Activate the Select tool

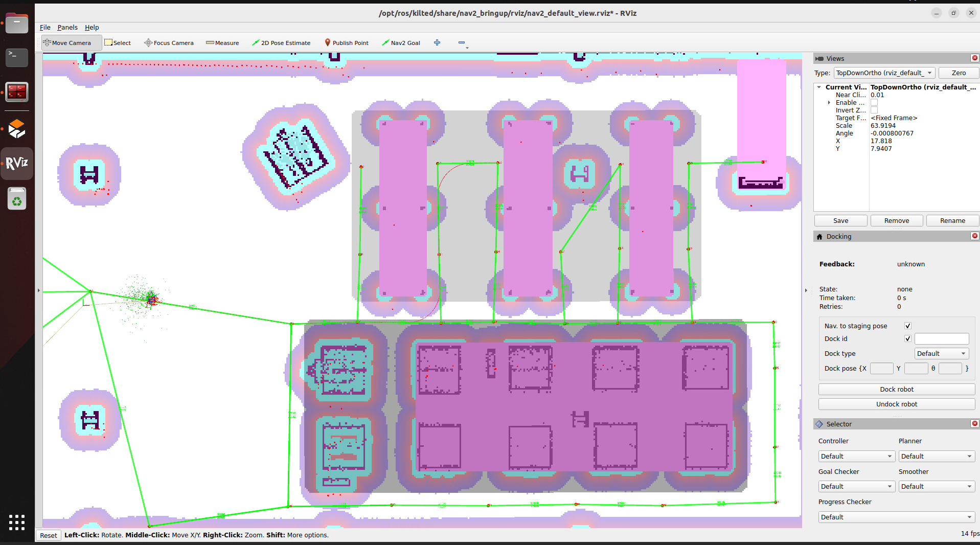[118, 43]
